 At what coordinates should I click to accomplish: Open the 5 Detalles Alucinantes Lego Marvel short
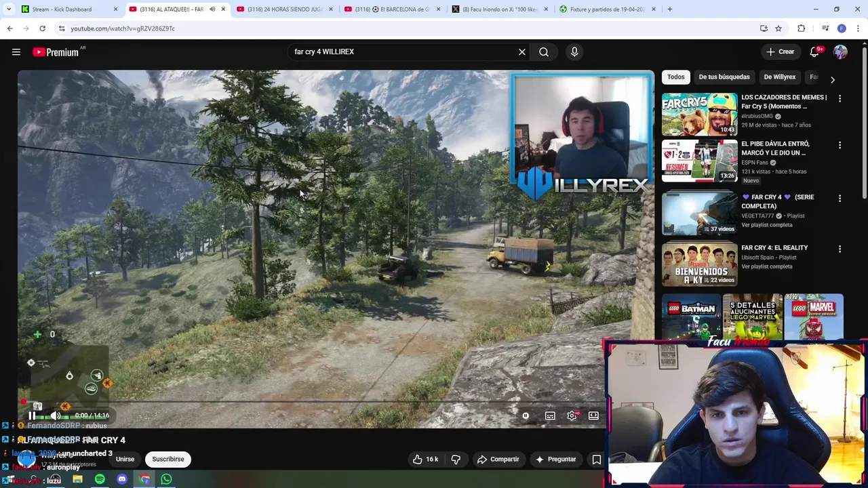(x=752, y=317)
